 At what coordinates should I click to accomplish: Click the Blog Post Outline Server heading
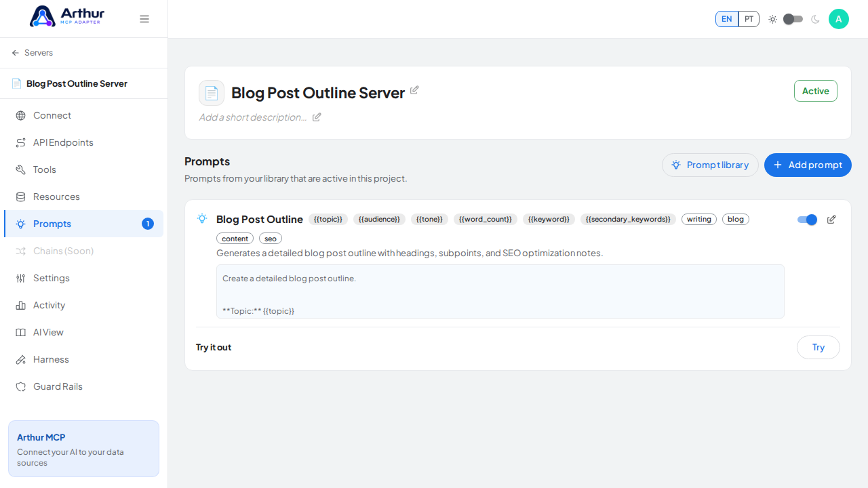tap(318, 93)
